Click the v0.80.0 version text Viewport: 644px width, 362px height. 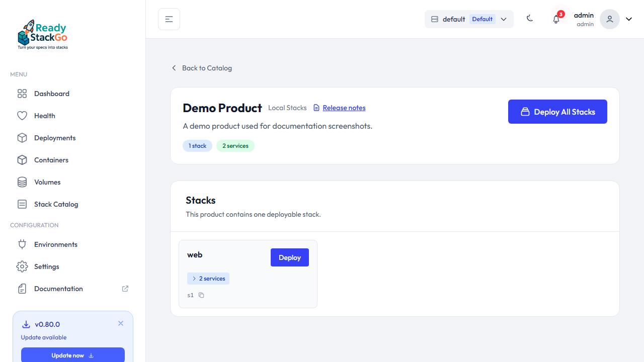click(47, 324)
